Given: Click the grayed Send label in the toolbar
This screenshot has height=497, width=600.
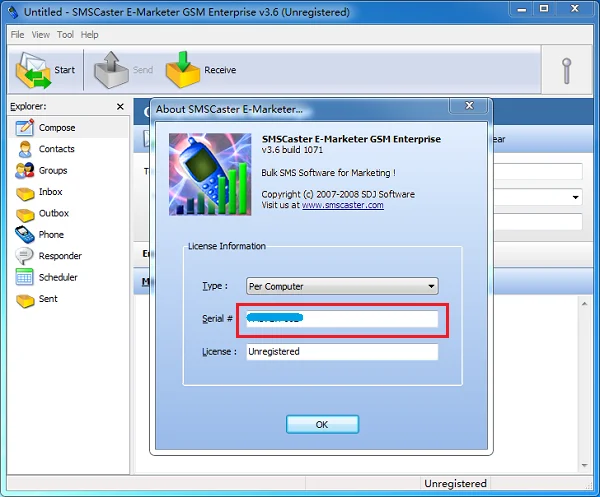Looking at the screenshot, I should [143, 70].
